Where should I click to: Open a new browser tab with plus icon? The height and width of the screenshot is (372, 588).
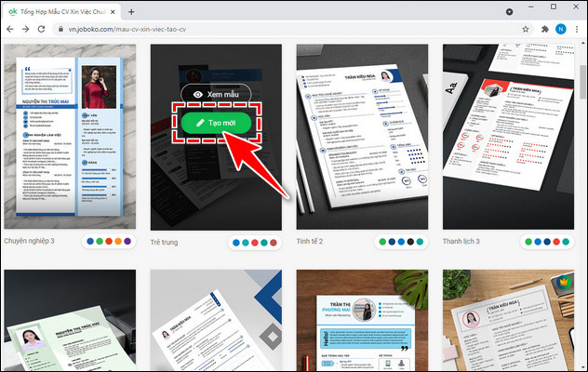(x=131, y=11)
